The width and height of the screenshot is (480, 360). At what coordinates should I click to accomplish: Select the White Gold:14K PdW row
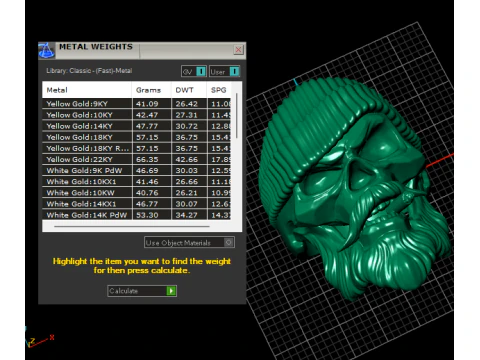pos(137,215)
